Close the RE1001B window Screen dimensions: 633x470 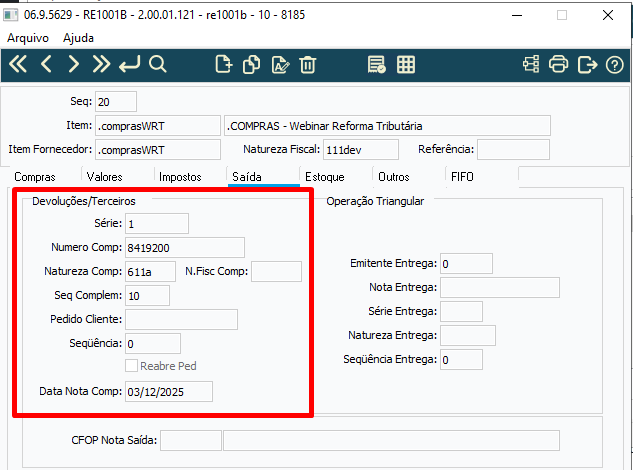(608, 15)
